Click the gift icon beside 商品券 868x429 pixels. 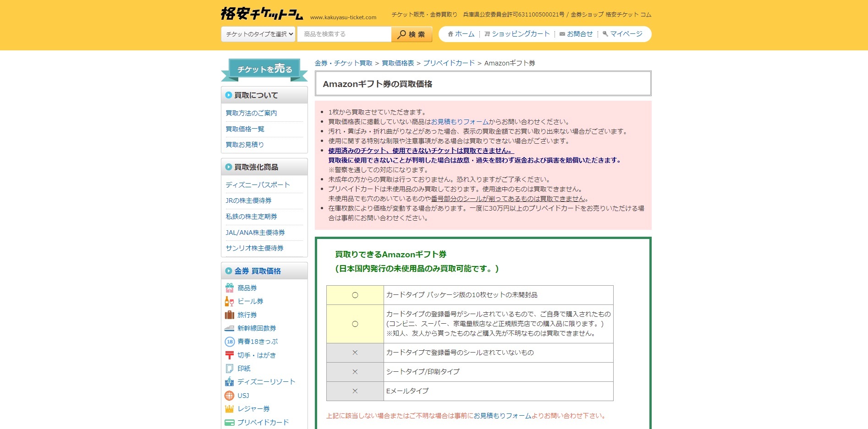tap(230, 288)
